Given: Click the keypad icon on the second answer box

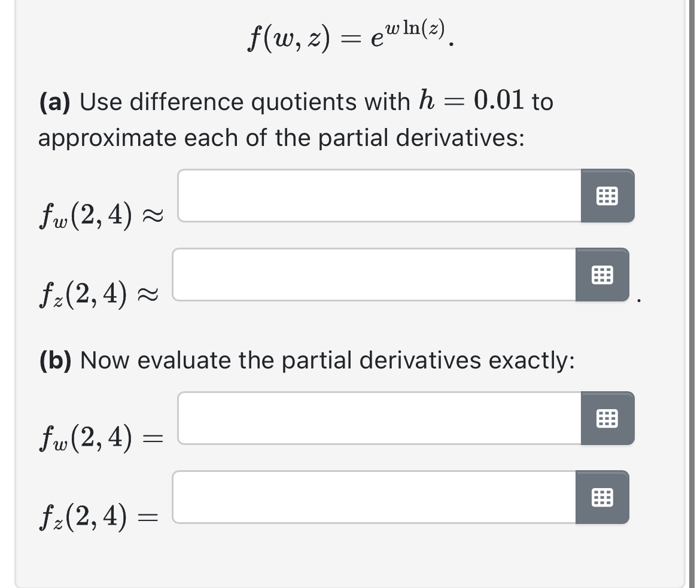Looking at the screenshot, I should (x=602, y=275).
